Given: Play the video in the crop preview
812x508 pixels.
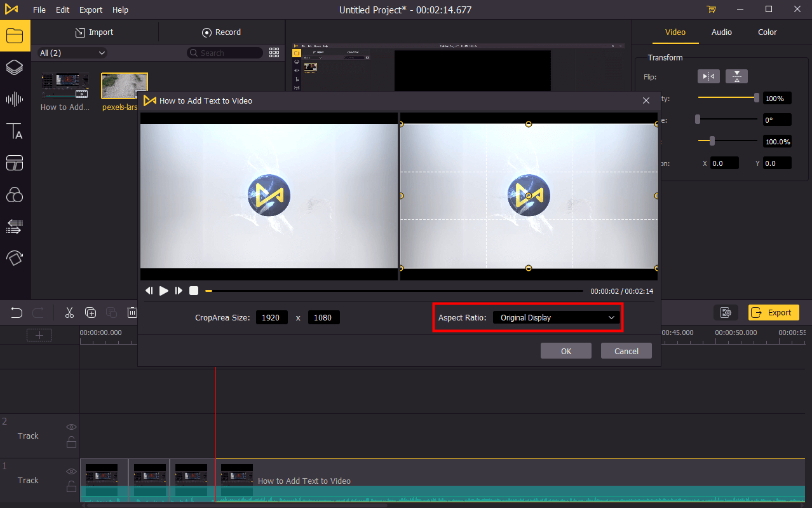Looking at the screenshot, I should [164, 291].
